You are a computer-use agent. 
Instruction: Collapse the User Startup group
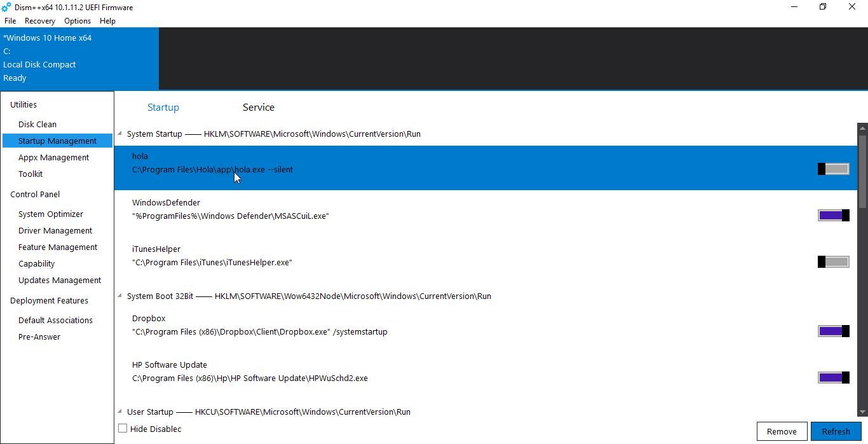(119, 412)
